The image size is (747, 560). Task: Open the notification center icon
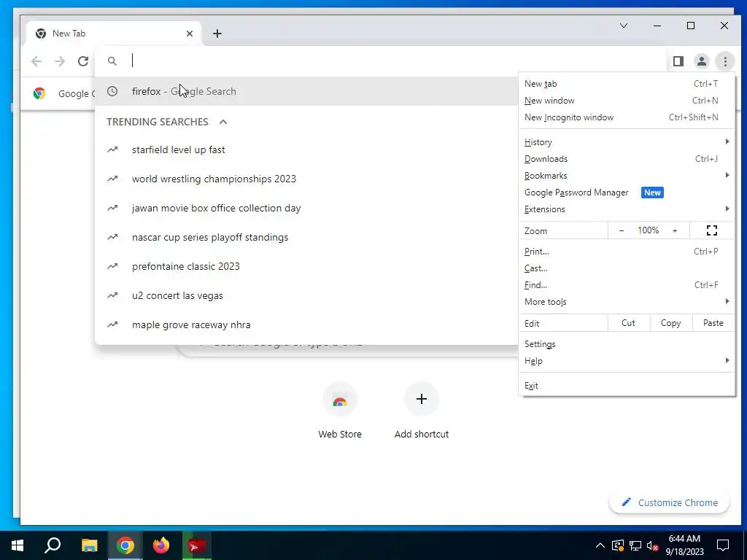[x=723, y=545]
